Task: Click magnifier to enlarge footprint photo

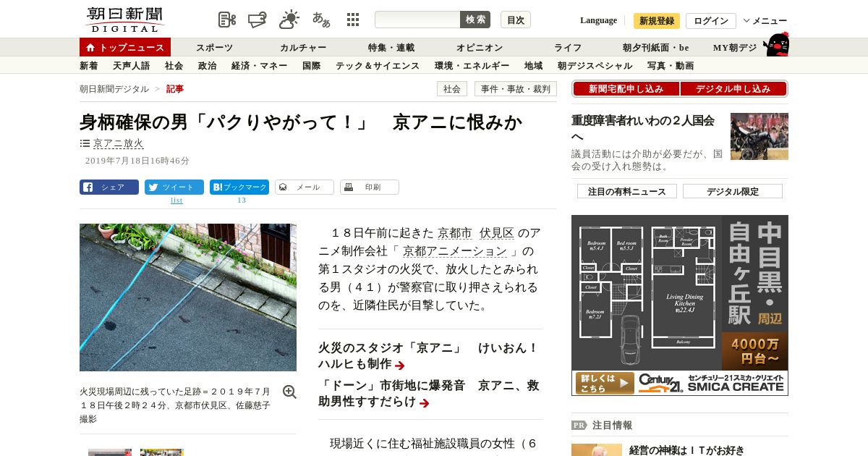Action: (x=289, y=392)
